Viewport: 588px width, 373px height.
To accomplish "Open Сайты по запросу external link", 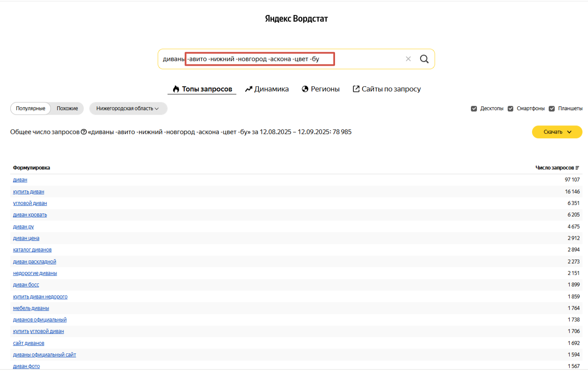I will tap(386, 89).
